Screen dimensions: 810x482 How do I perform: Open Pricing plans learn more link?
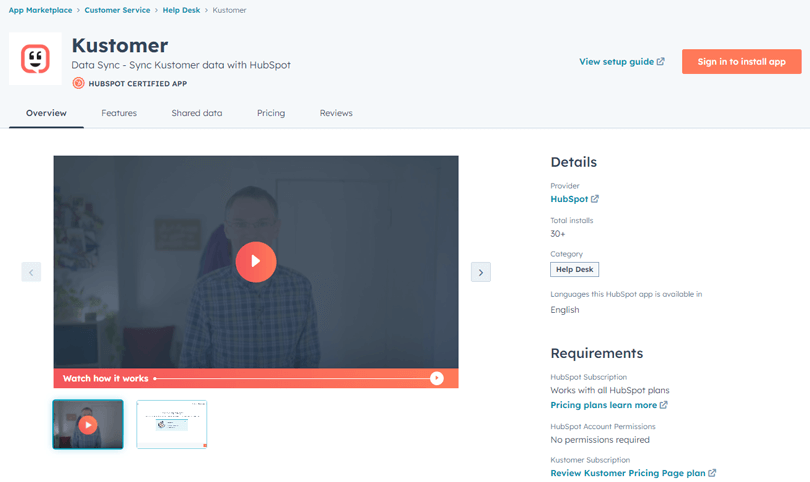tap(603, 405)
